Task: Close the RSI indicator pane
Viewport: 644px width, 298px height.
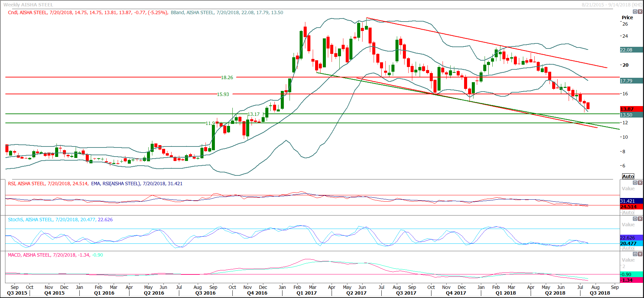Action: [x=640, y=183]
